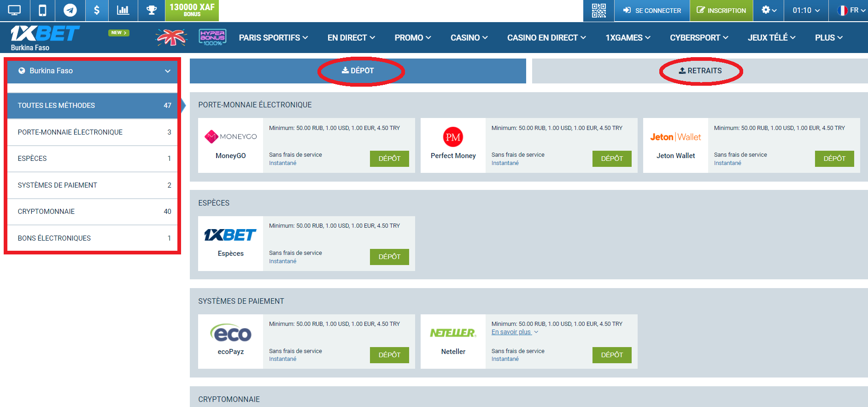The height and width of the screenshot is (407, 868).
Task: Switch to the Retraits tab
Action: (700, 71)
